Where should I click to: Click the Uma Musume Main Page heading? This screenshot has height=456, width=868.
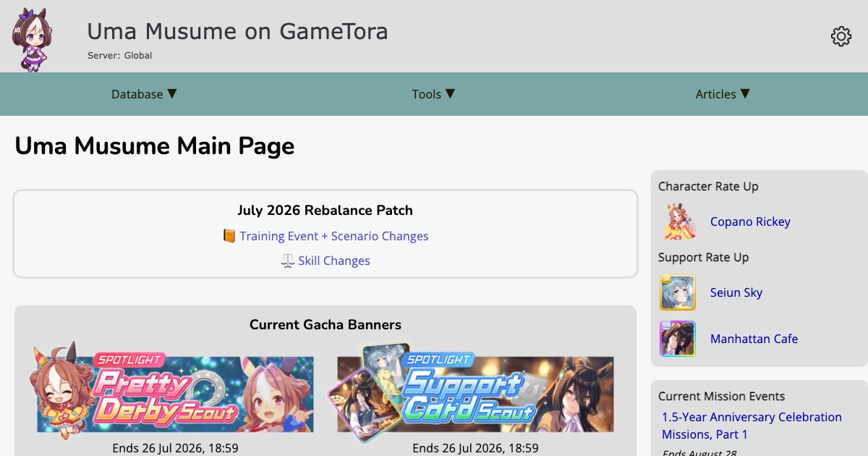coord(155,146)
